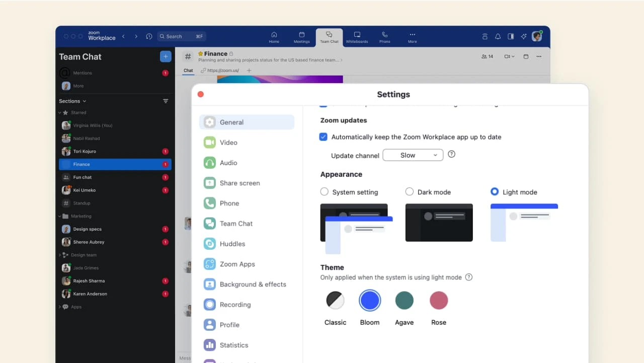Click the video meeting camera icon
Viewport: 644px width, 363px height.
509,56
